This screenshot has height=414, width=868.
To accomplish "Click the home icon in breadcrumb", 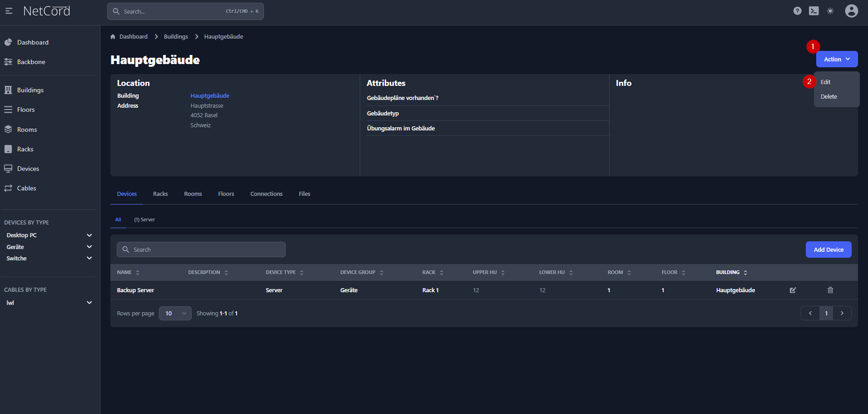I will [x=113, y=37].
